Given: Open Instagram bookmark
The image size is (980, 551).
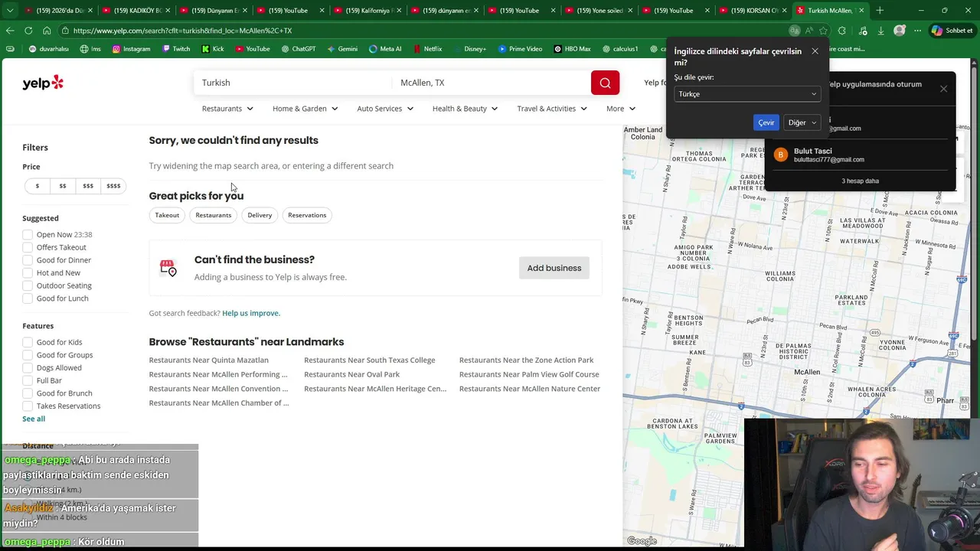Looking at the screenshot, I should (131, 49).
